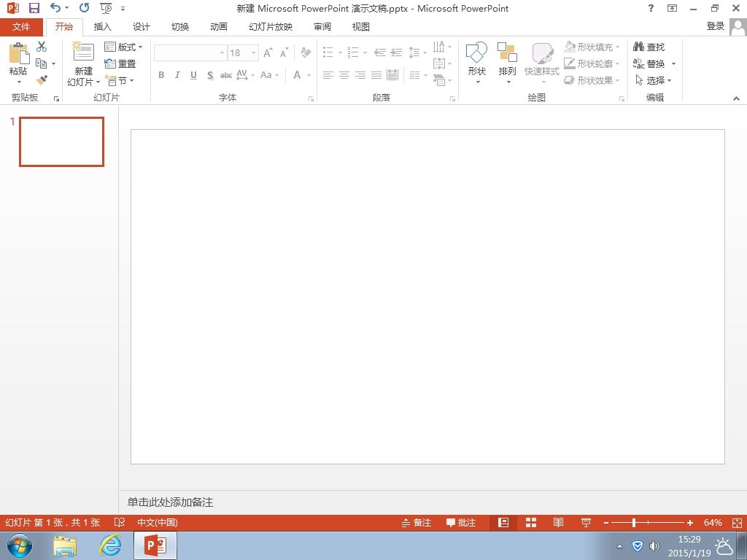The height and width of the screenshot is (560, 747).
Task: Click the spell check icon in status bar
Action: pyautogui.click(x=120, y=522)
